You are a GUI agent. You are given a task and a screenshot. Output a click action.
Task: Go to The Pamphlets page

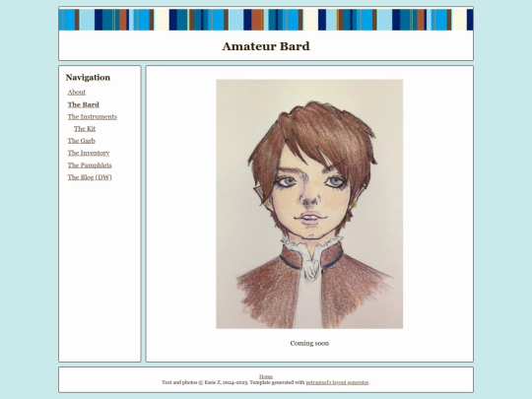90,166
